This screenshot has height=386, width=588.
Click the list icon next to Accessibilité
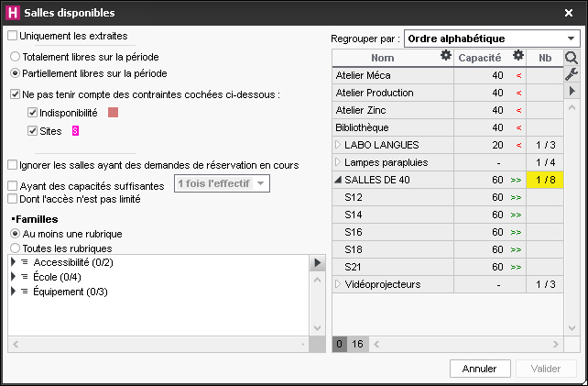coord(25,262)
